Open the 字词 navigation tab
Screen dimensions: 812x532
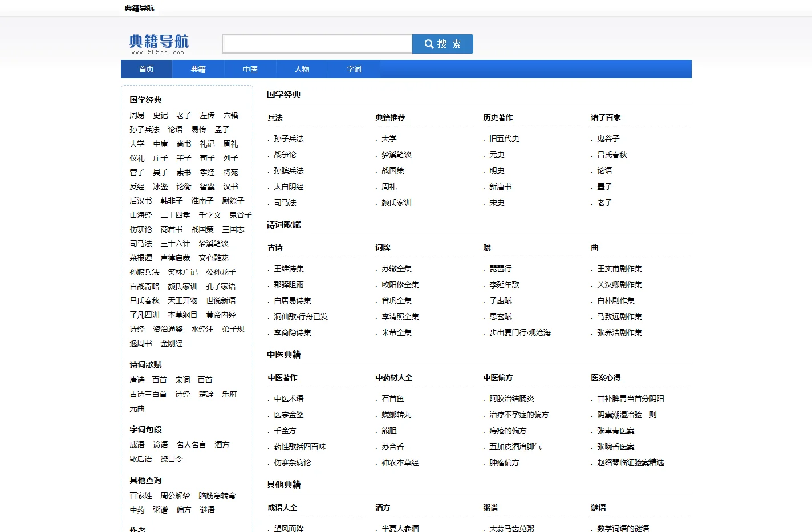click(x=354, y=69)
